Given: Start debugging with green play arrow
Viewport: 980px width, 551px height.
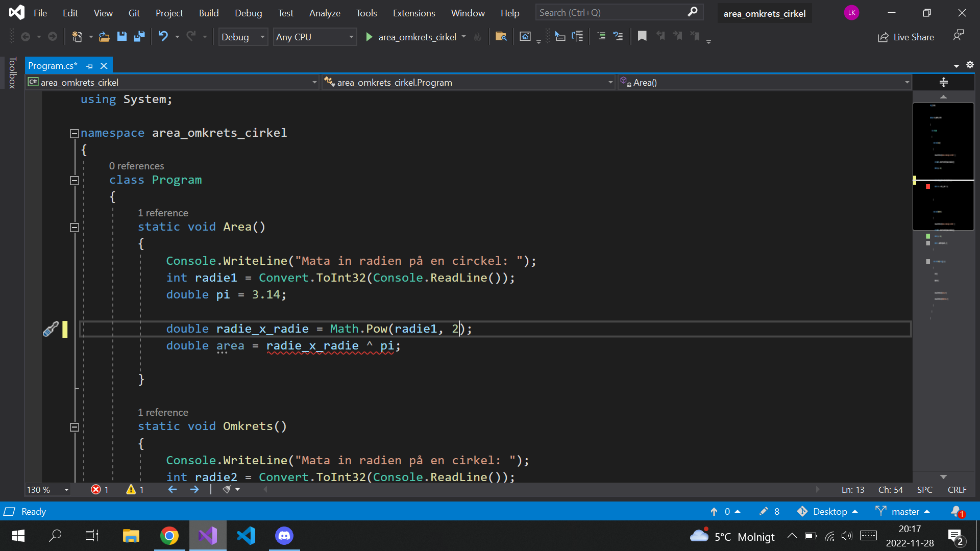Looking at the screenshot, I should coord(369,37).
